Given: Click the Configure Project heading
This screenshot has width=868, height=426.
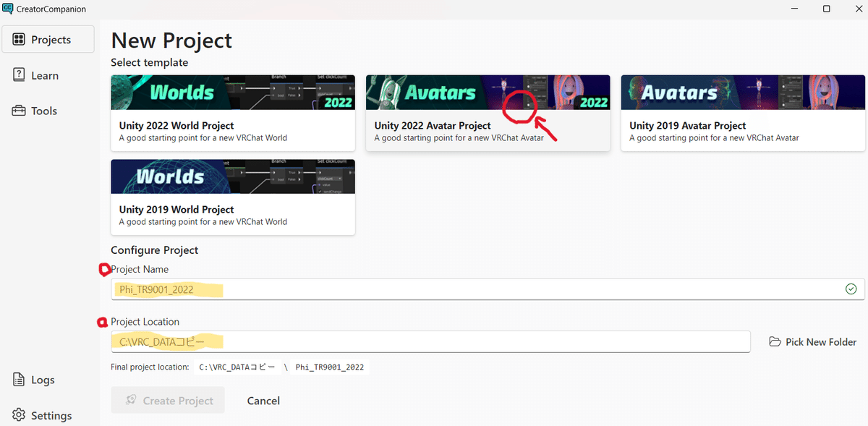Looking at the screenshot, I should [x=154, y=250].
